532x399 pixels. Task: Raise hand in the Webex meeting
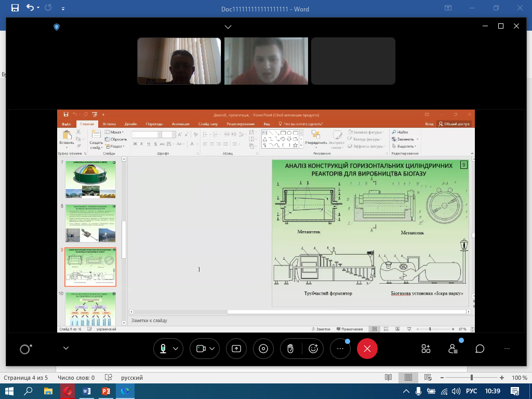(290, 349)
